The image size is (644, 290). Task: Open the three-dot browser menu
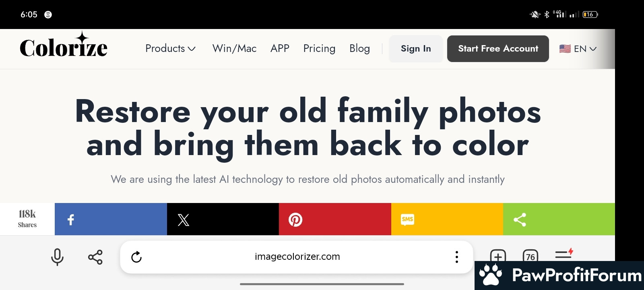(x=456, y=257)
